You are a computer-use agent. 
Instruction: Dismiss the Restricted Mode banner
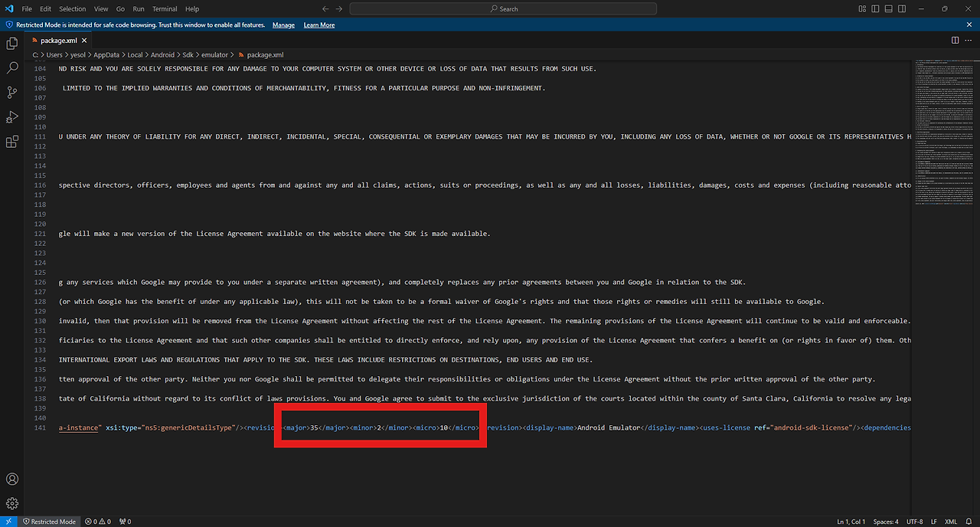(x=970, y=25)
